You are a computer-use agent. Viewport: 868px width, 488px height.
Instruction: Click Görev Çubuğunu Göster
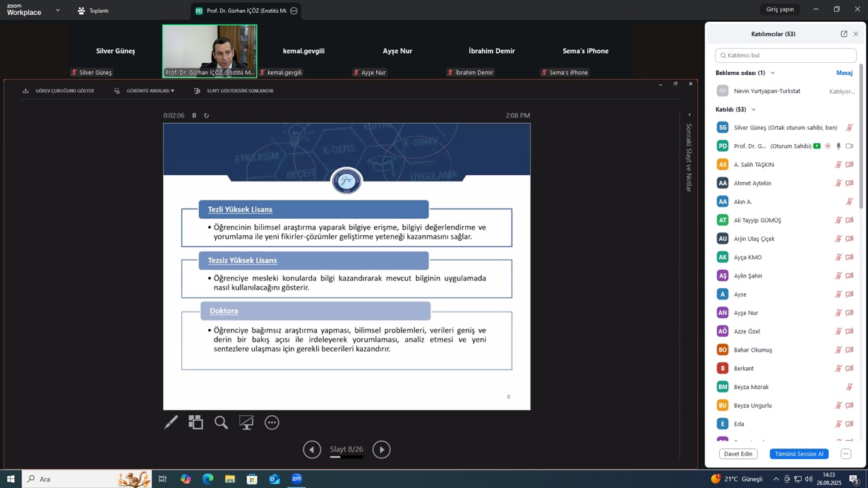pyautogui.click(x=58, y=91)
